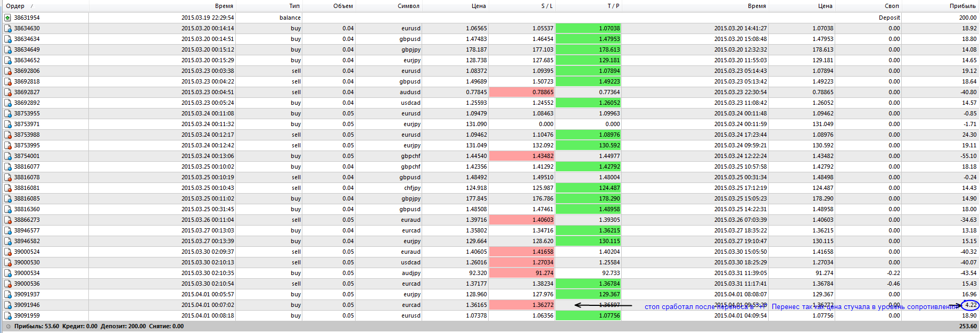
Task: Click Депозит: 200.00 in the status bar
Action: tap(123, 327)
